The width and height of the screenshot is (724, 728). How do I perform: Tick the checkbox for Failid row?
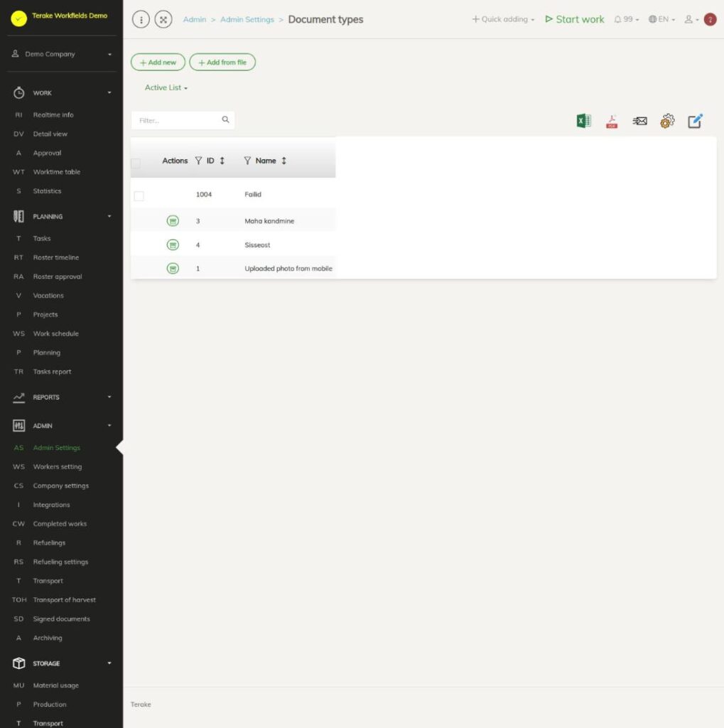tap(139, 196)
